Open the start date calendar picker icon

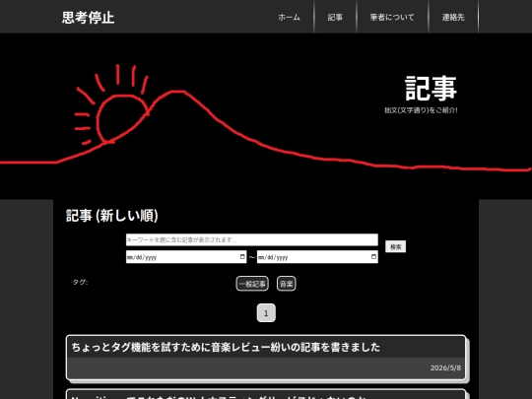point(242,256)
